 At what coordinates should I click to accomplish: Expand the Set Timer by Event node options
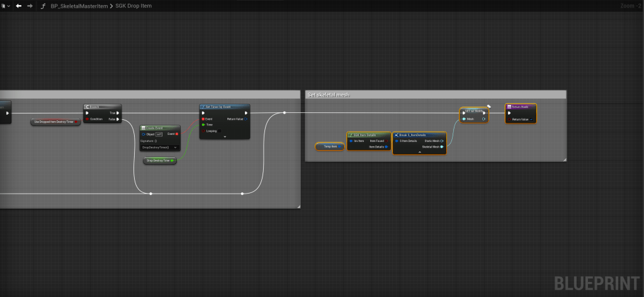point(225,137)
